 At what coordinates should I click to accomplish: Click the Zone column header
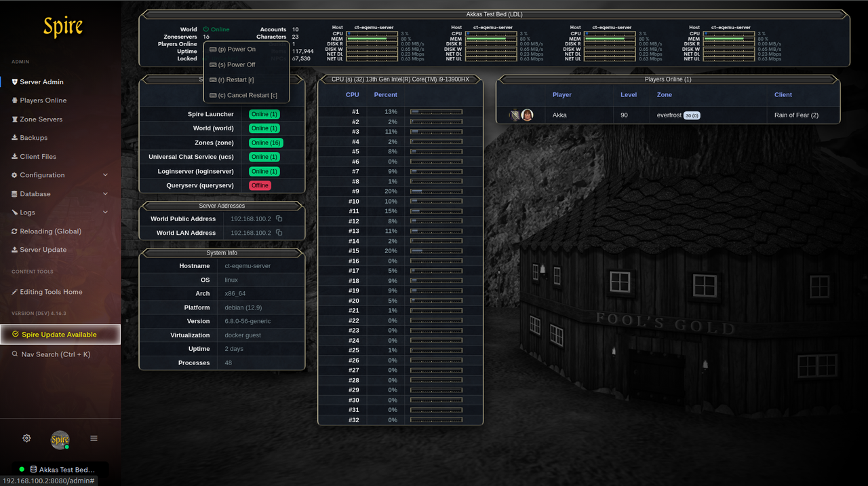(x=665, y=95)
